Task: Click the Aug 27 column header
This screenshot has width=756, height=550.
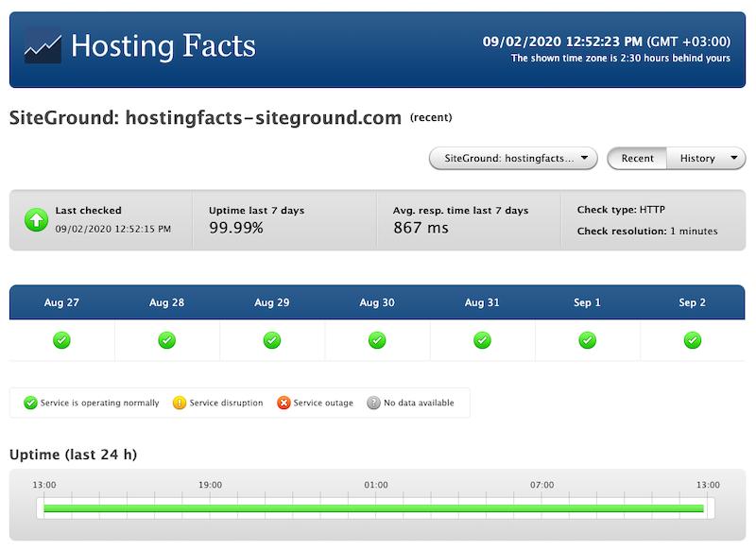Action: pyautogui.click(x=61, y=302)
